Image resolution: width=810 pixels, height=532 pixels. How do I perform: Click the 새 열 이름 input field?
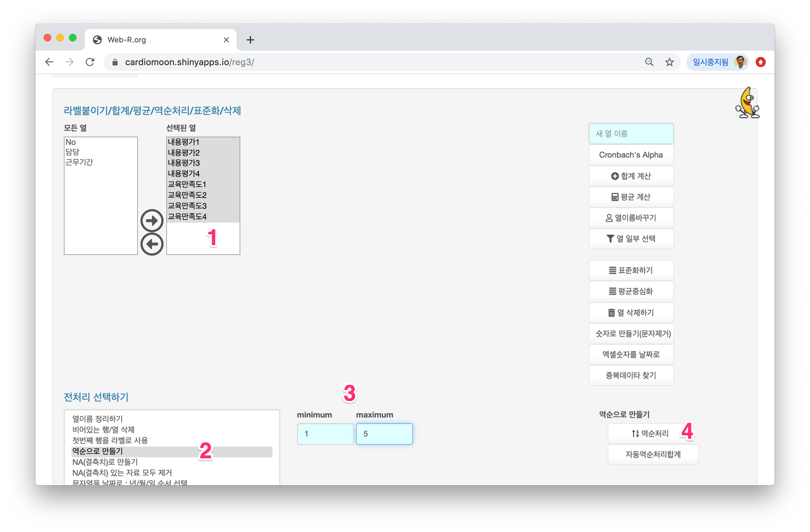631,133
